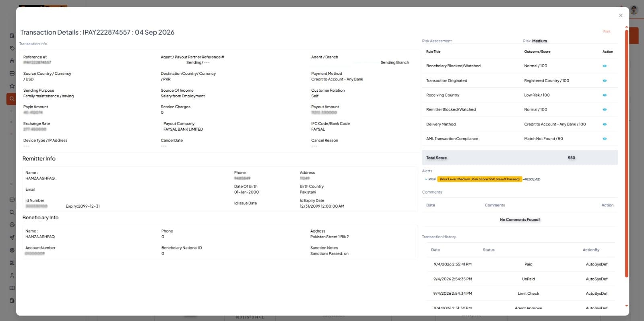
Task: Click the 'No Comments Found!' message
Action: point(520,220)
